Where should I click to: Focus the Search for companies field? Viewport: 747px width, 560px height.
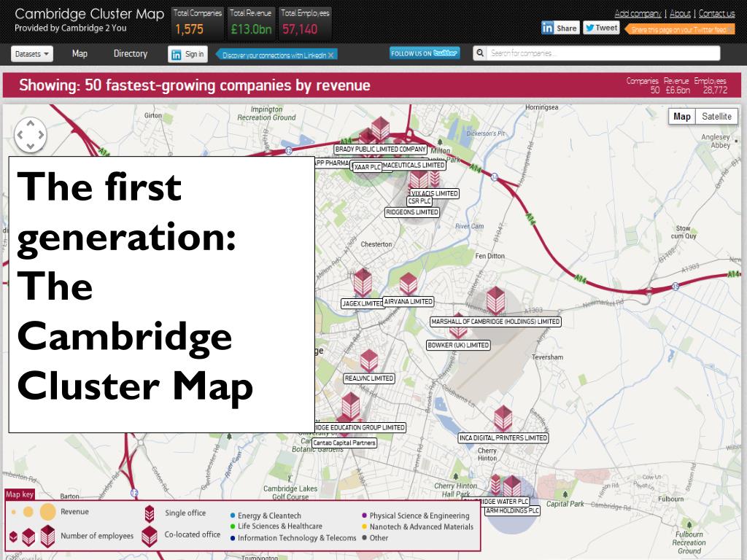tap(603, 52)
